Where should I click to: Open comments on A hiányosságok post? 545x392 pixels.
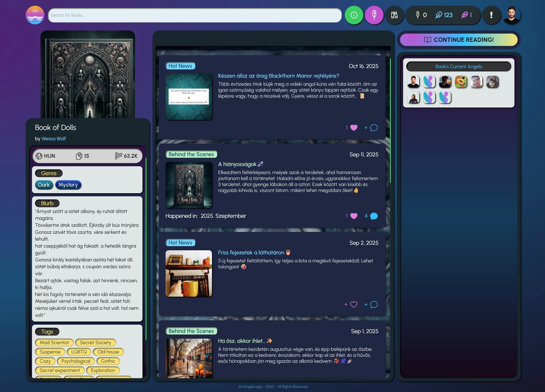tap(374, 216)
